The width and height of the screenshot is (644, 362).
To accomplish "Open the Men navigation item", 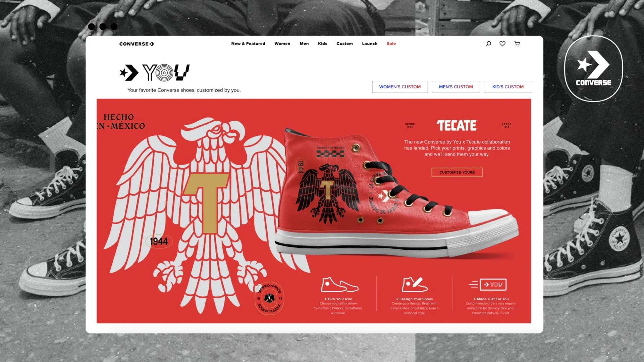I will click(304, 44).
